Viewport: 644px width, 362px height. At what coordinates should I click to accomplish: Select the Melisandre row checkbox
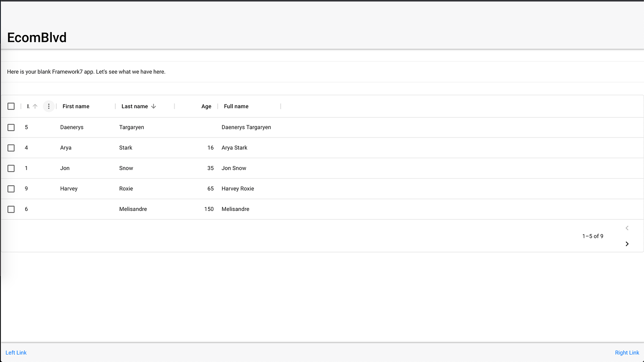tap(11, 209)
